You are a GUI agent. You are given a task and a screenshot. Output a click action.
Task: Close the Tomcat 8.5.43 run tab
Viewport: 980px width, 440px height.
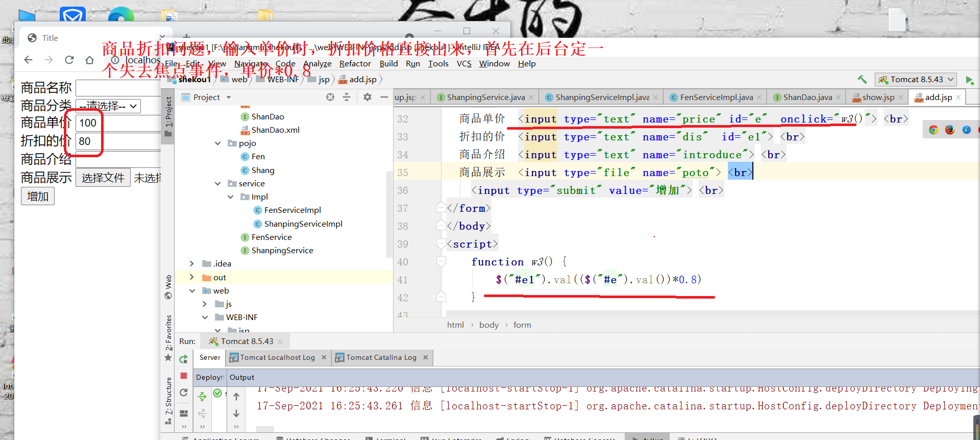(280, 341)
